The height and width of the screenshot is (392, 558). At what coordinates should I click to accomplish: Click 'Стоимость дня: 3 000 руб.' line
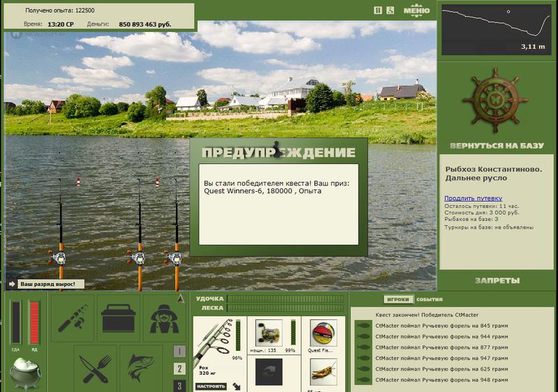(481, 212)
